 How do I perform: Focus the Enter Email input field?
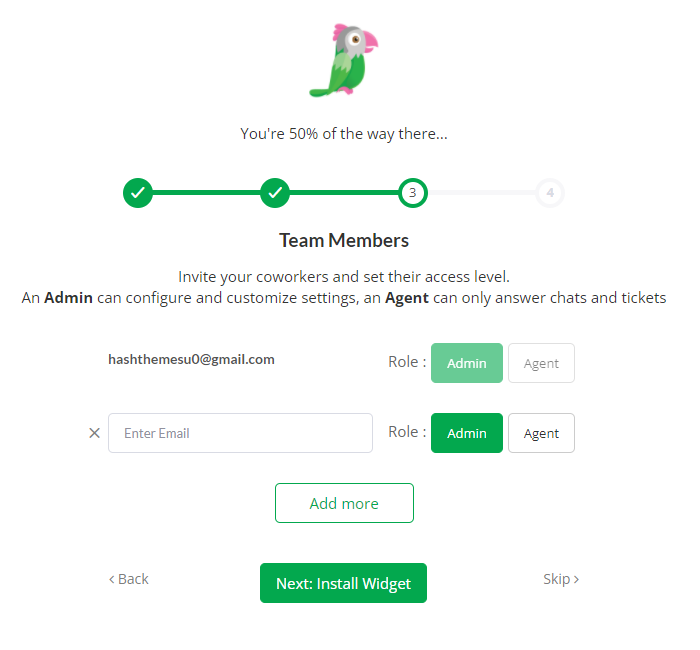click(240, 433)
